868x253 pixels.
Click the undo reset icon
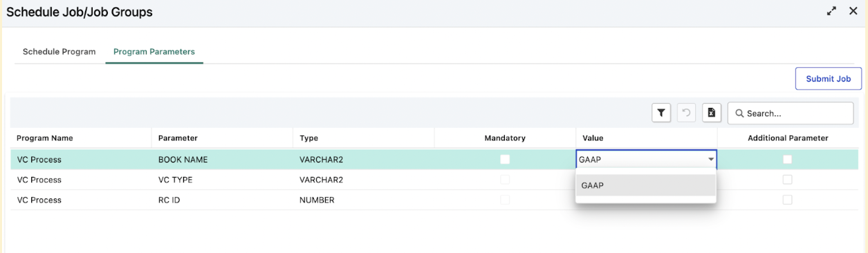tap(686, 113)
